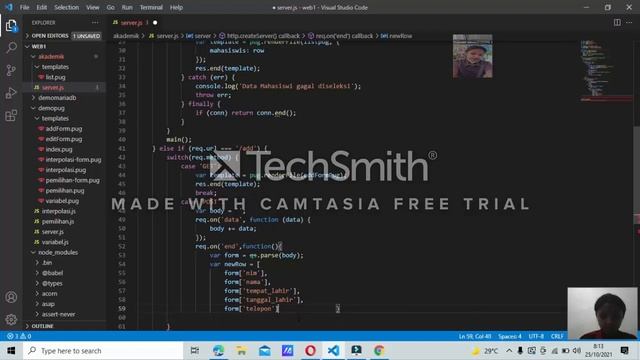
Task: Select the server.js editor tab
Action: click(x=135, y=23)
